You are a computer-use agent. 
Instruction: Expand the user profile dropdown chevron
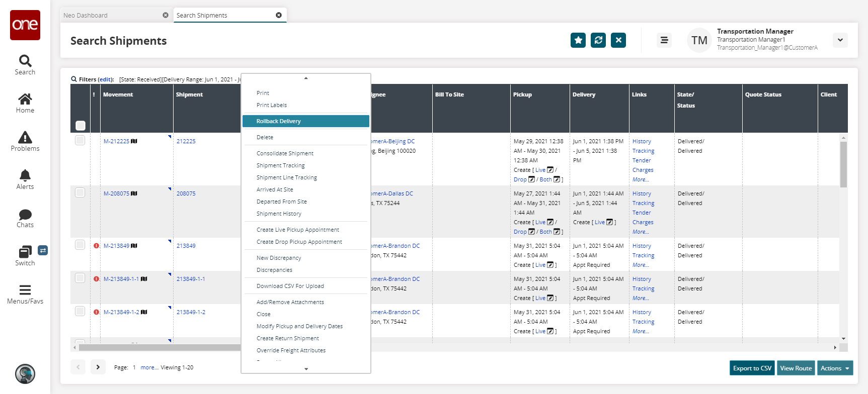point(840,40)
